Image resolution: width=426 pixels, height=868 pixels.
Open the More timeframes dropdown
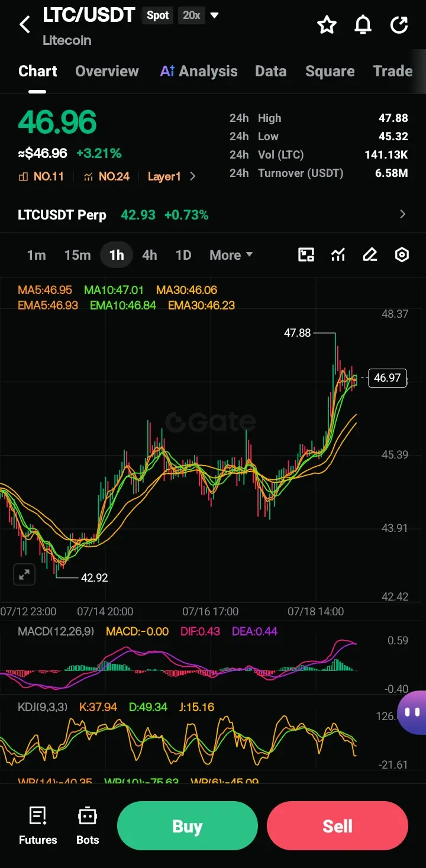tap(231, 255)
